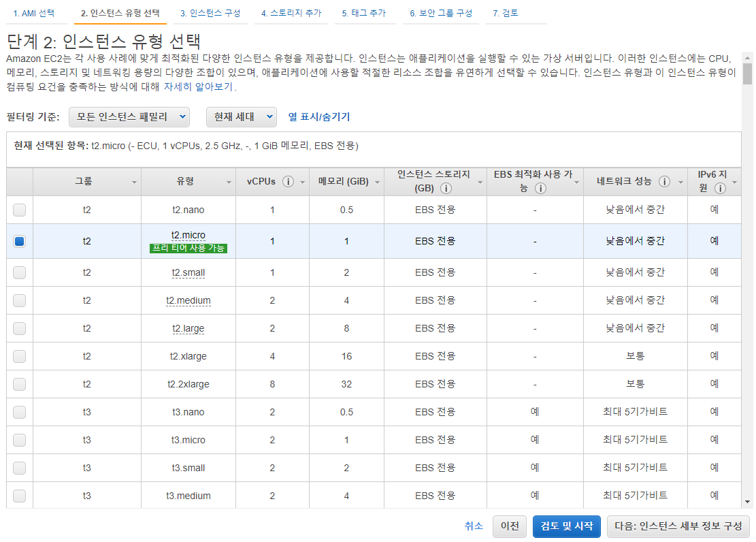Go to step 7. 검토 tab
The width and height of the screenshot is (756, 542).
click(x=506, y=14)
